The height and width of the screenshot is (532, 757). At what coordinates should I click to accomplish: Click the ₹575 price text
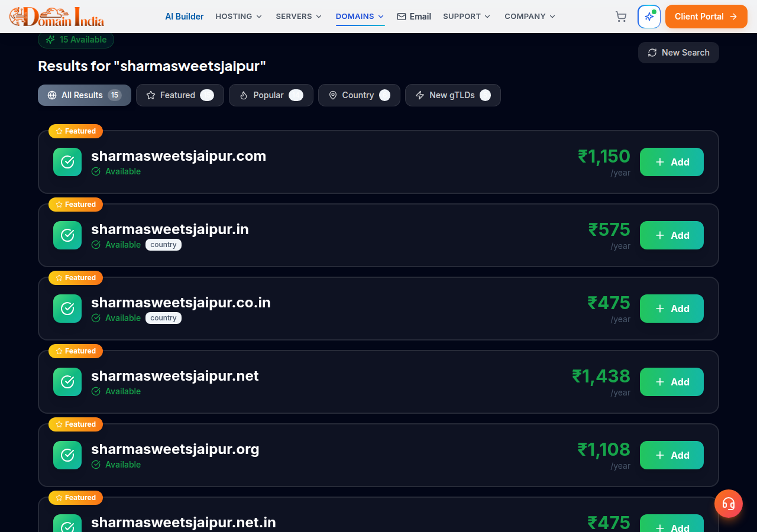(x=609, y=229)
